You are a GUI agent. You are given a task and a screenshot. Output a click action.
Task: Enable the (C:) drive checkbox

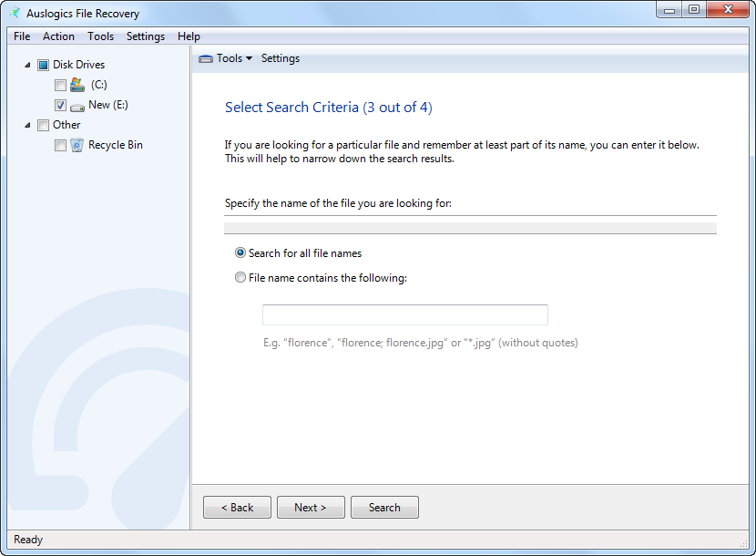click(x=60, y=86)
